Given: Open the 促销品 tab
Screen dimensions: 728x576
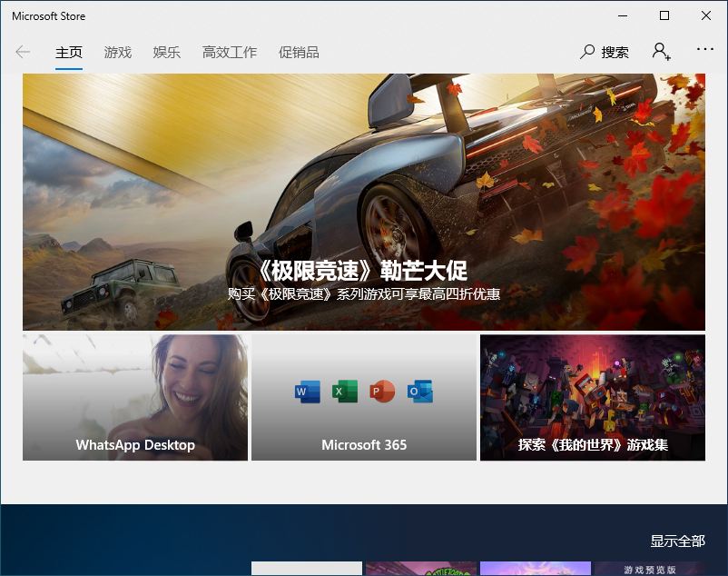Looking at the screenshot, I should click(299, 53).
